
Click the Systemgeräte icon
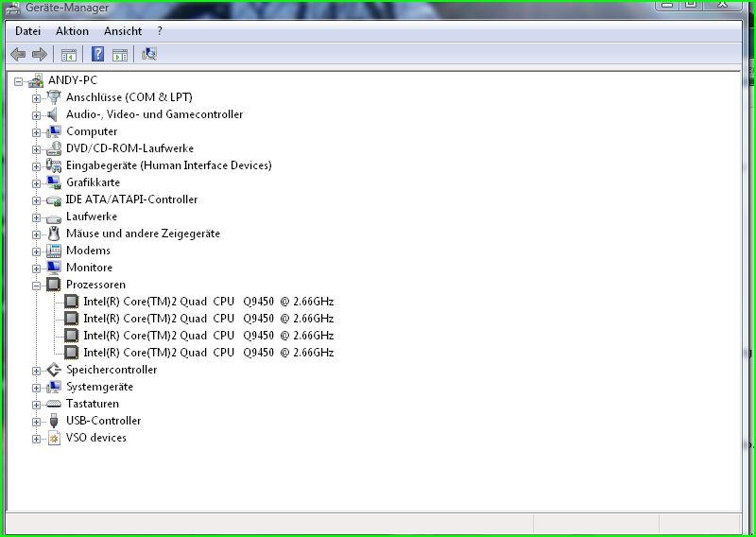pos(54,387)
